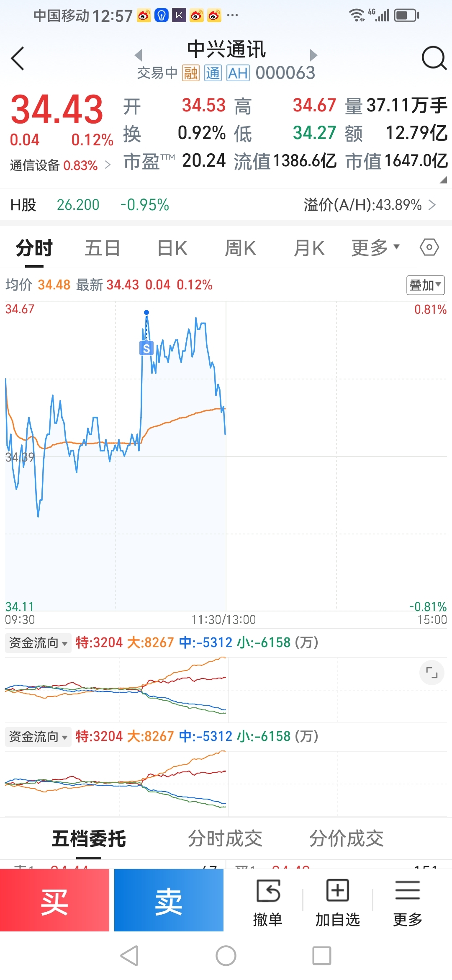Expand fund flow chart fullscreen icon
452x980 pixels.
click(x=431, y=673)
